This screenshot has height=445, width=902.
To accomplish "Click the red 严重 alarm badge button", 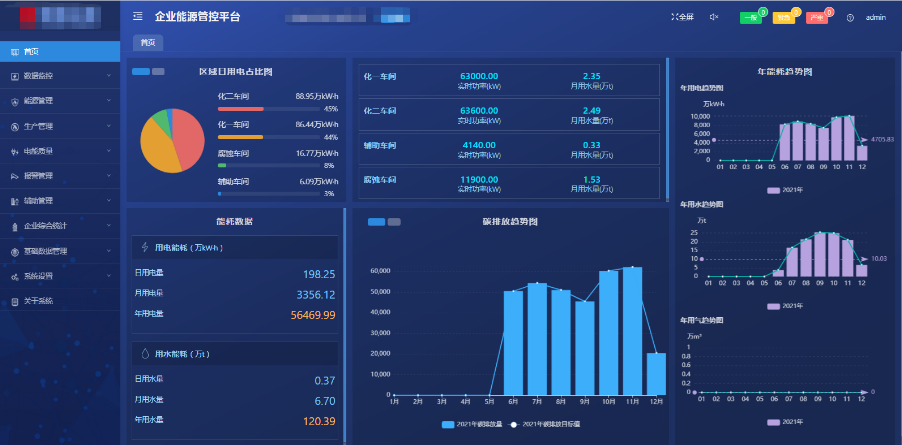I will tap(816, 18).
